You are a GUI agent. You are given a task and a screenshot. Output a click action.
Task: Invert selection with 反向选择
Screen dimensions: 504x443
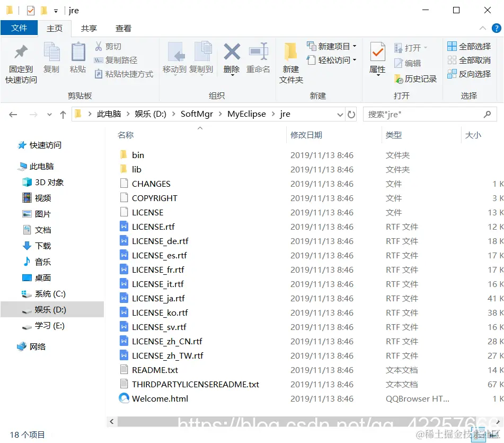[x=471, y=73]
